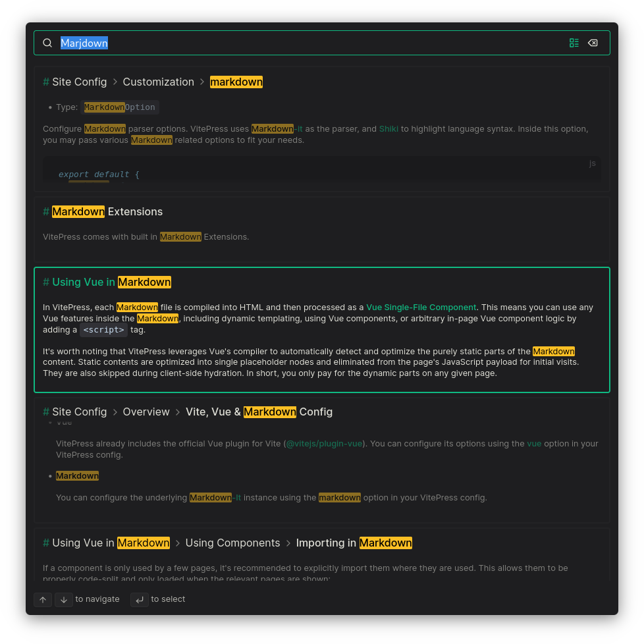
Task: Click the green 'vue' option link
Action: point(534,443)
